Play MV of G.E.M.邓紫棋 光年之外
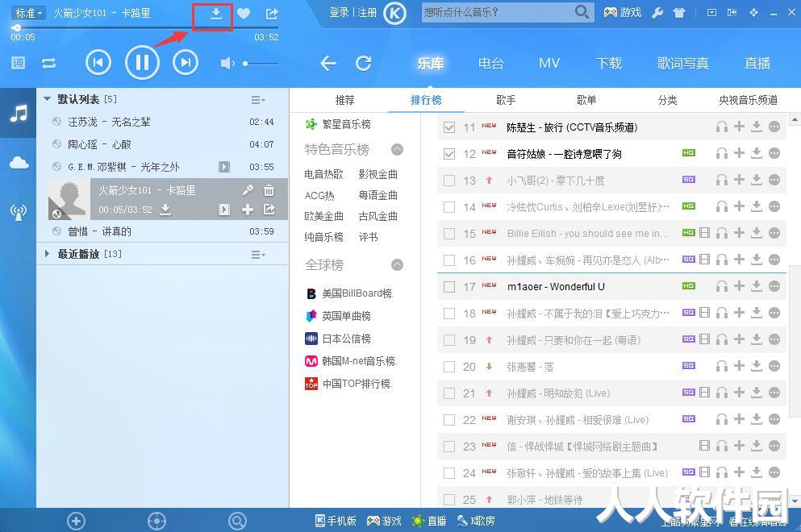The width and height of the screenshot is (801, 532). tap(223, 167)
